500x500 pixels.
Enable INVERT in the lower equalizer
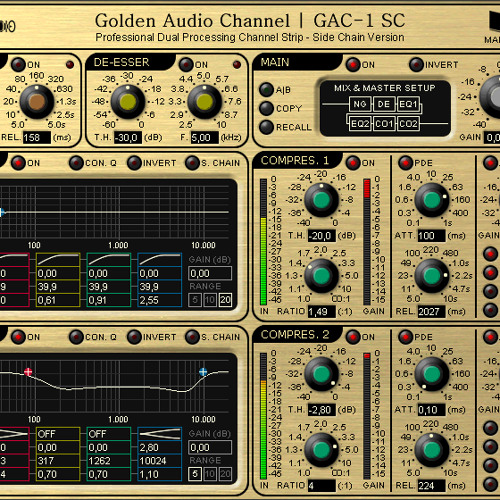tap(134, 337)
